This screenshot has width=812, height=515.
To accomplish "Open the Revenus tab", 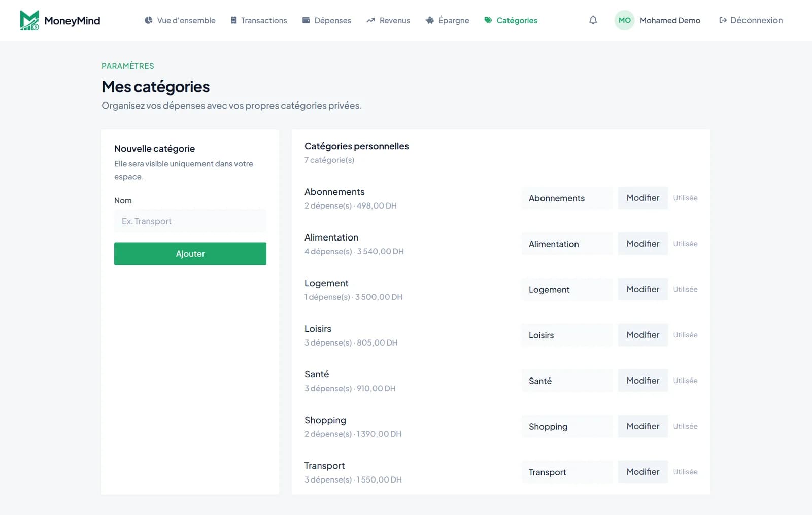I will (x=388, y=20).
